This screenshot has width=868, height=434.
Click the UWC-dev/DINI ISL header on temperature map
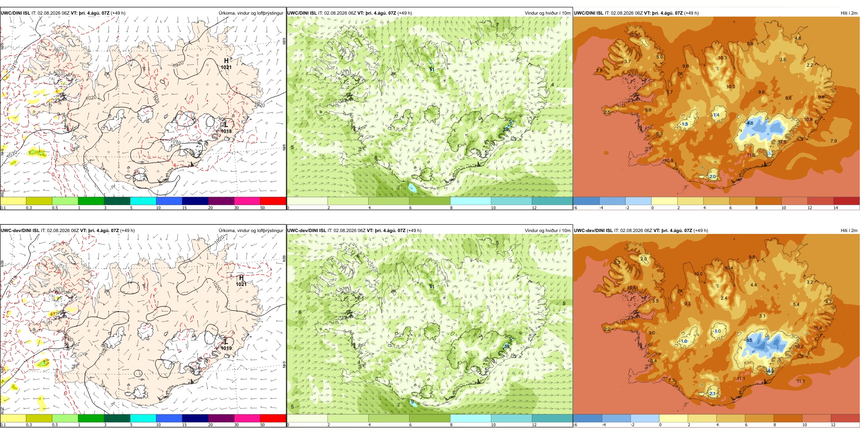[x=593, y=231]
